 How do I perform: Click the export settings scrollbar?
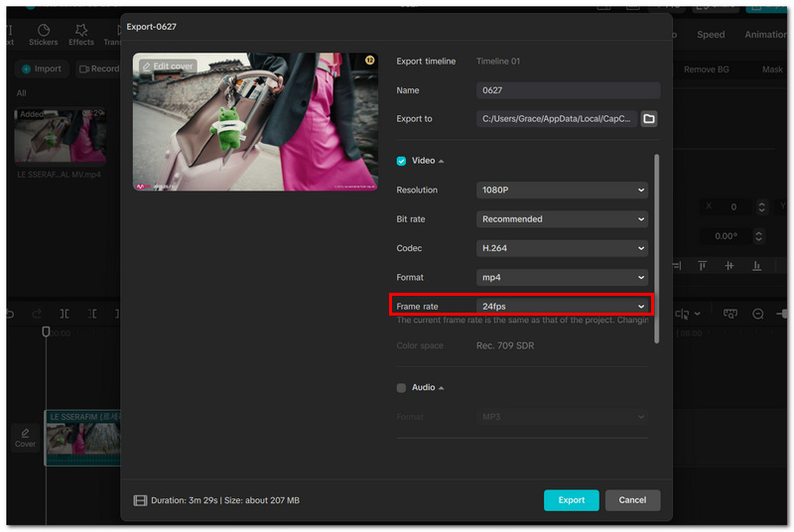click(657, 249)
